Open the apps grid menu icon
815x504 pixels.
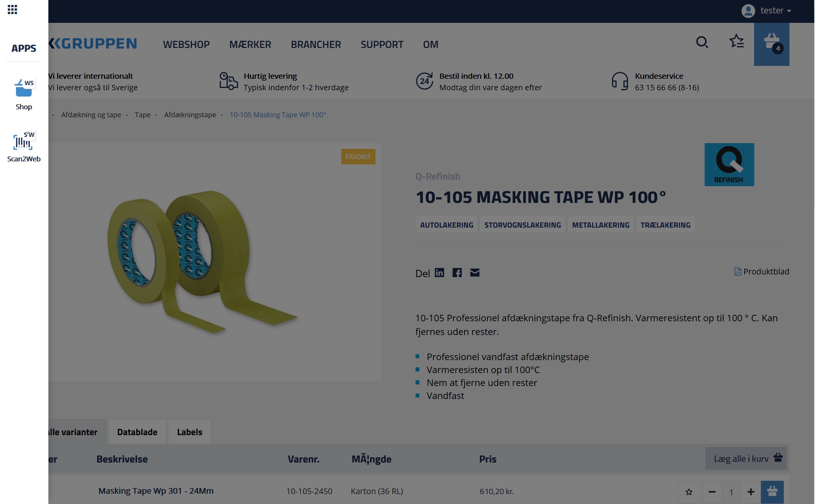click(12, 10)
